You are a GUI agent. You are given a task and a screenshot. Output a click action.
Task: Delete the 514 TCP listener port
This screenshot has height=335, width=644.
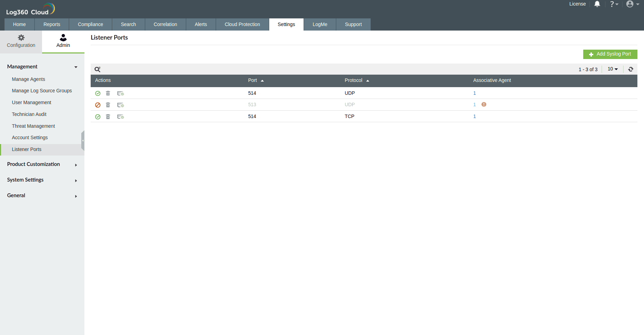(108, 117)
